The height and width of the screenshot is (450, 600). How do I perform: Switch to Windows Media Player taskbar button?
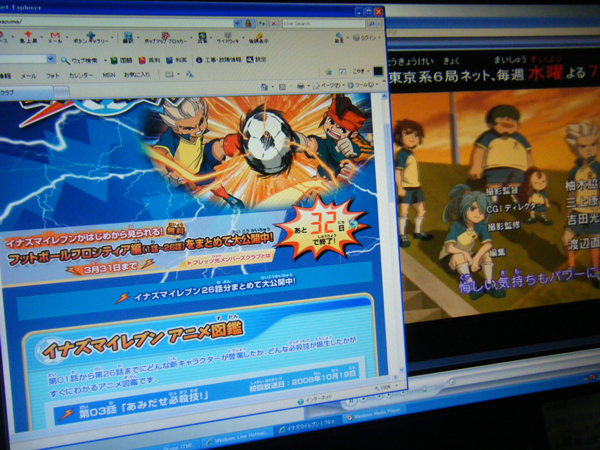click(373, 414)
